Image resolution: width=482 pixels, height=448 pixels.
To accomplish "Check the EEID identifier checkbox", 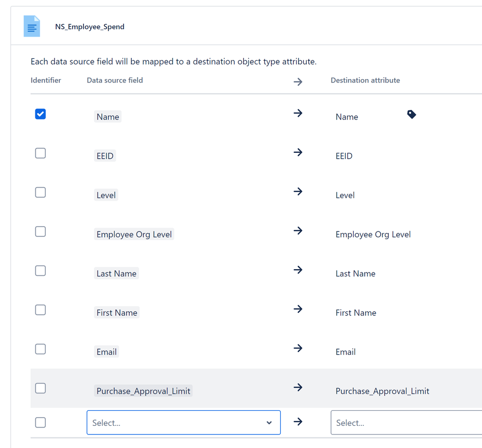I will (x=41, y=153).
